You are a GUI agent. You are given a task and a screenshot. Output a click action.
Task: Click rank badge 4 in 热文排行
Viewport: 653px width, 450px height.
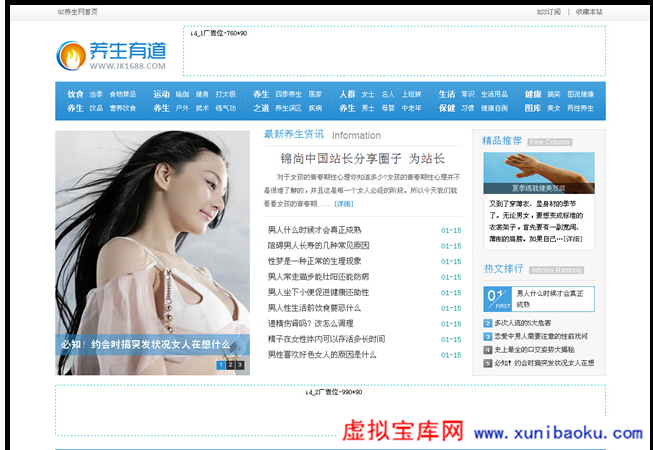tap(487, 350)
